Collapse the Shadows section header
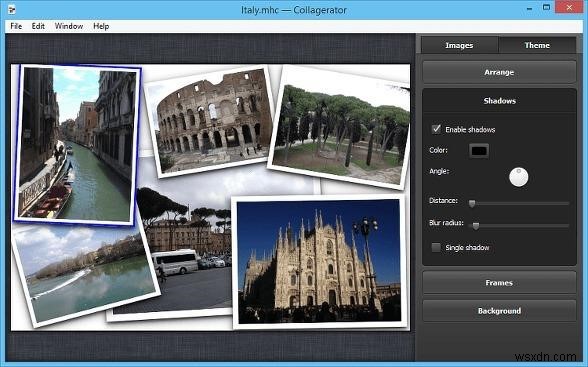 (499, 100)
